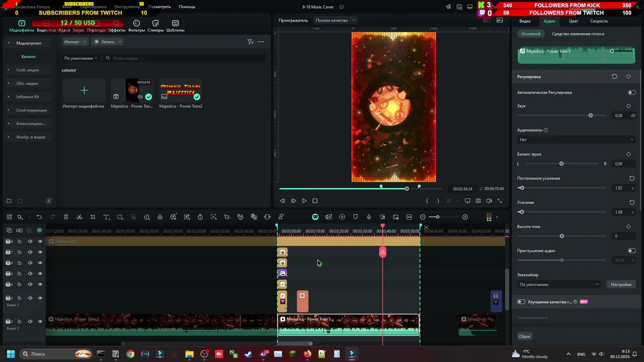Toggle Улучшение качества голоса switch
This screenshot has width=644, height=362.
521,302
